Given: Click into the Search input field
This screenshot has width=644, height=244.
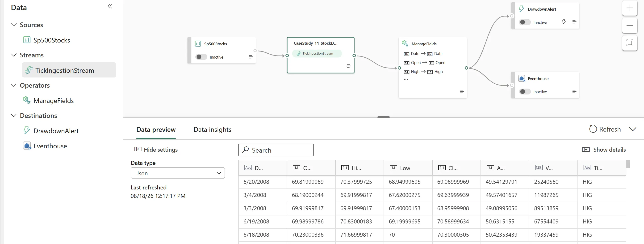Looking at the screenshot, I should coord(276,150).
